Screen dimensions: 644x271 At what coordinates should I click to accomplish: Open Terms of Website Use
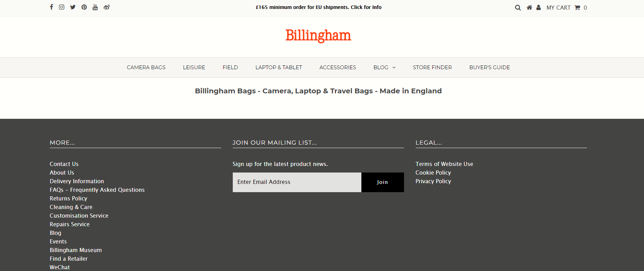(x=444, y=164)
